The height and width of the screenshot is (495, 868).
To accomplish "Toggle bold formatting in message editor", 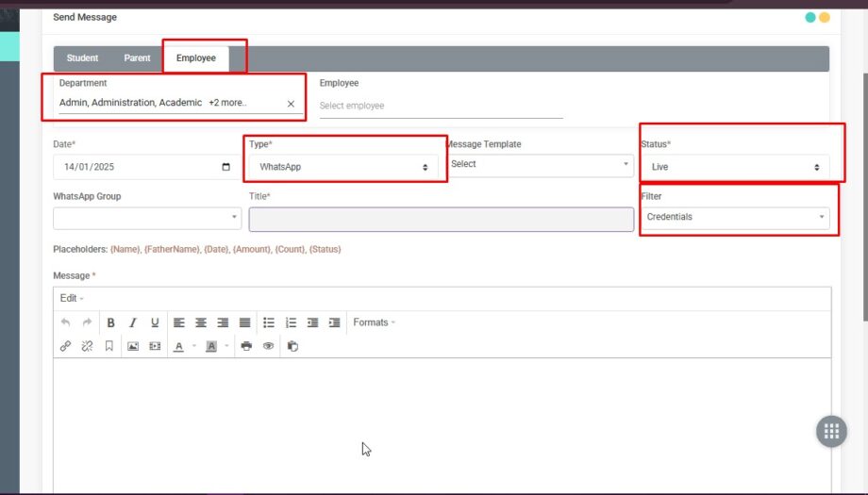I will tap(110, 322).
